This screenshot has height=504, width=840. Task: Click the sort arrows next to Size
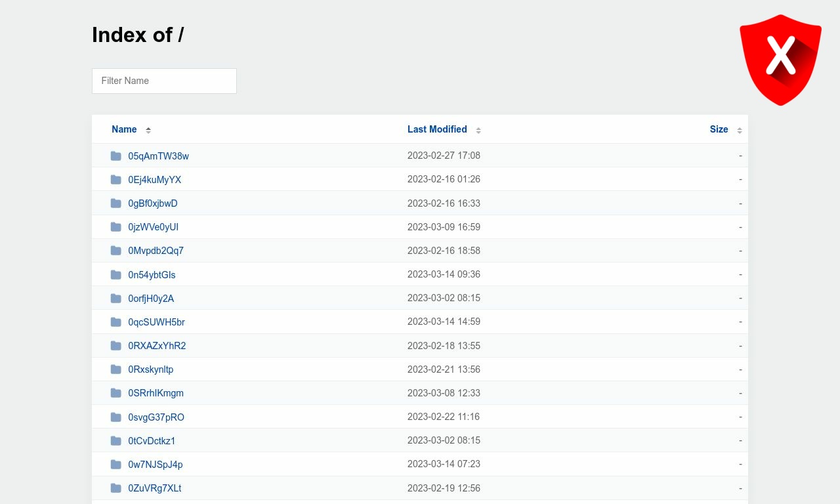[740, 130]
